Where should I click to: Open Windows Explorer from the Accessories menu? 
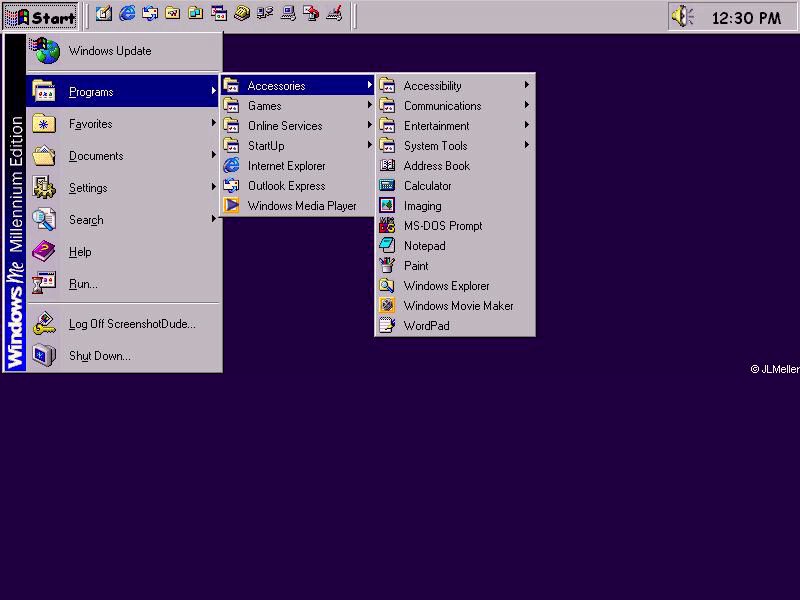tap(455, 286)
